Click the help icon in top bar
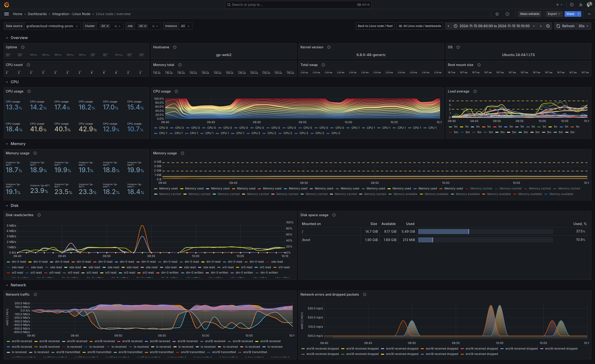595x364 pixels. 571,4
